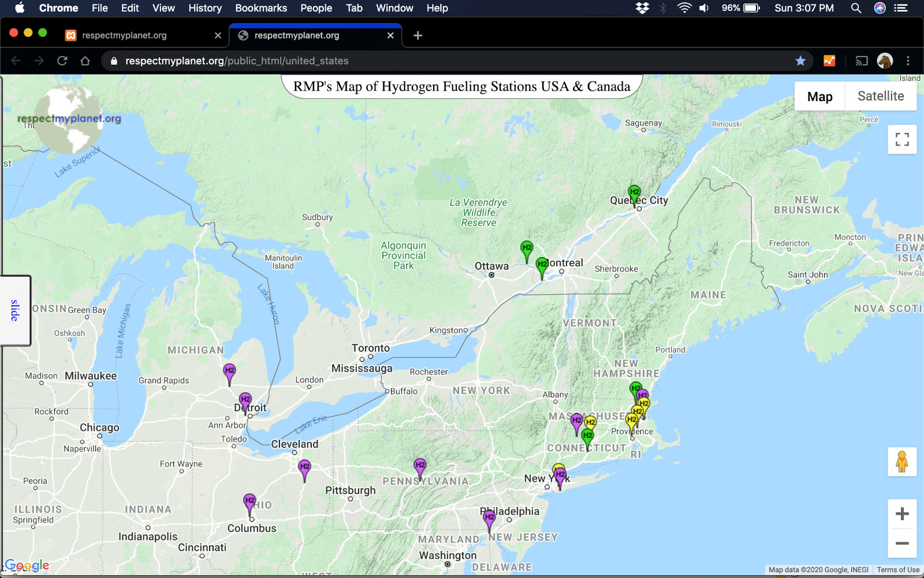
Task: Click the purple H2 marker near Columbus
Action: click(249, 502)
